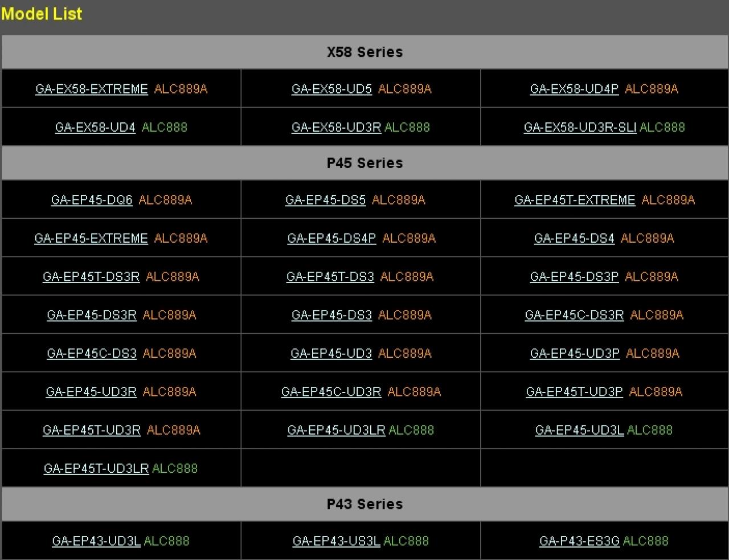Open the GA-EP43-UD3L link
Screen dimensions: 729x560
96,541
